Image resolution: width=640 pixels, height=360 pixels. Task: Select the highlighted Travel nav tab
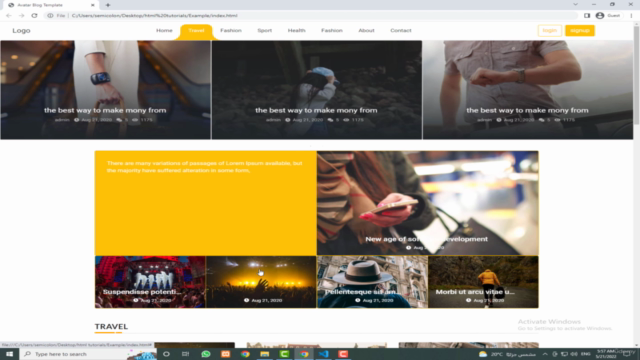point(196,31)
